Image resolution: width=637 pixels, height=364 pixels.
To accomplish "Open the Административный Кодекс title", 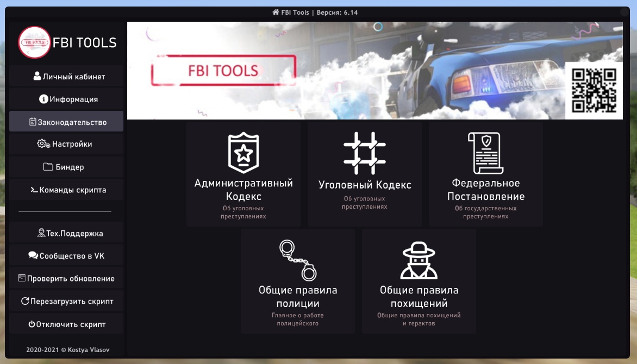I will tap(243, 189).
